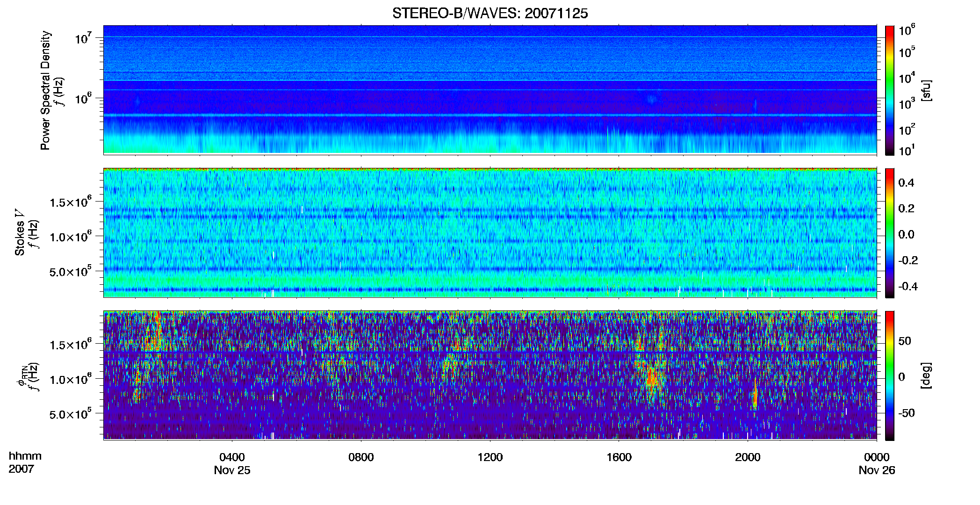The image size is (980, 505).
Task: Click the top colorbar 10^3 tick label
Action: coord(907,104)
